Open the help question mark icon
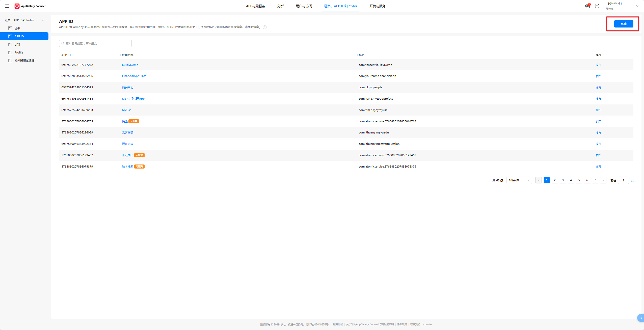 click(x=597, y=6)
